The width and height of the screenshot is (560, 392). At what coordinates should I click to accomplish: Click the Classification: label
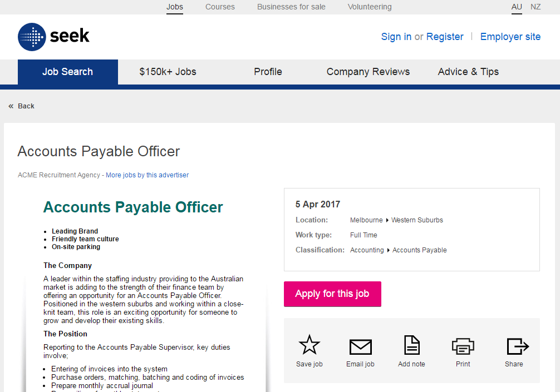pos(320,250)
